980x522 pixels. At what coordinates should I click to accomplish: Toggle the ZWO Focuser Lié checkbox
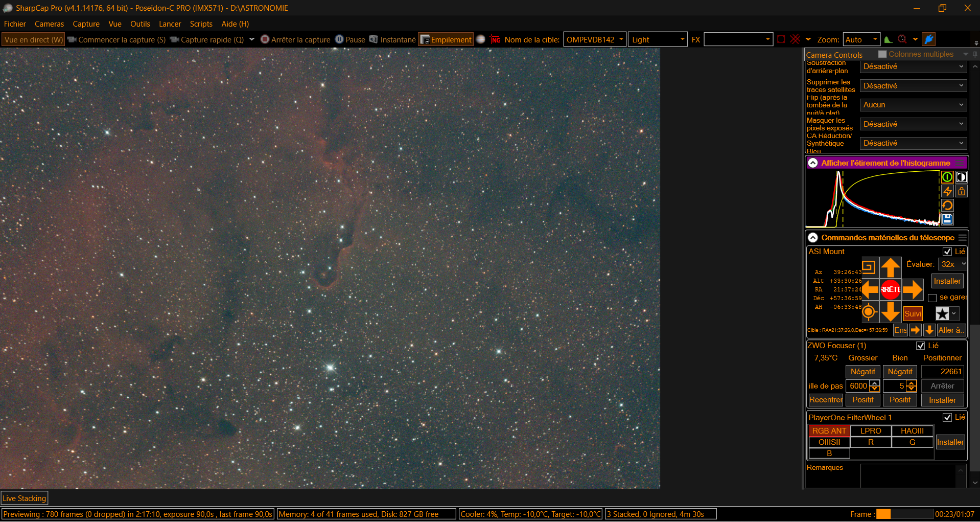tap(920, 346)
